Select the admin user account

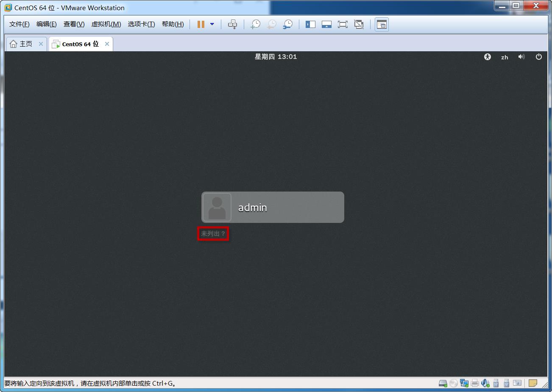tap(273, 207)
